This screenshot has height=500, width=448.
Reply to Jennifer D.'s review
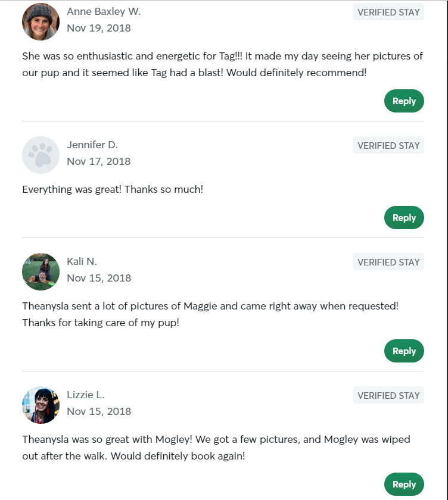coord(403,217)
